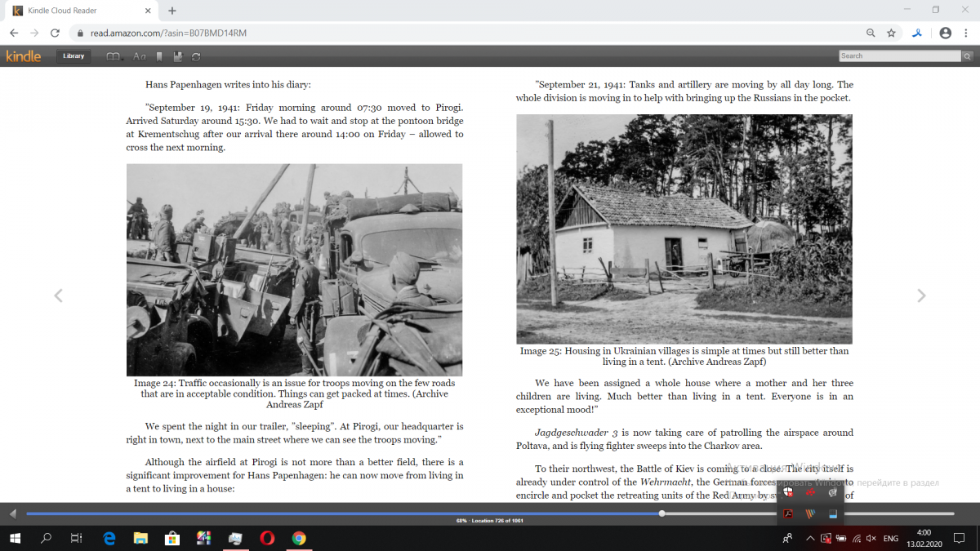Collapse the hidden tray icons chevron
This screenshot has height=551, width=980.
tap(810, 539)
